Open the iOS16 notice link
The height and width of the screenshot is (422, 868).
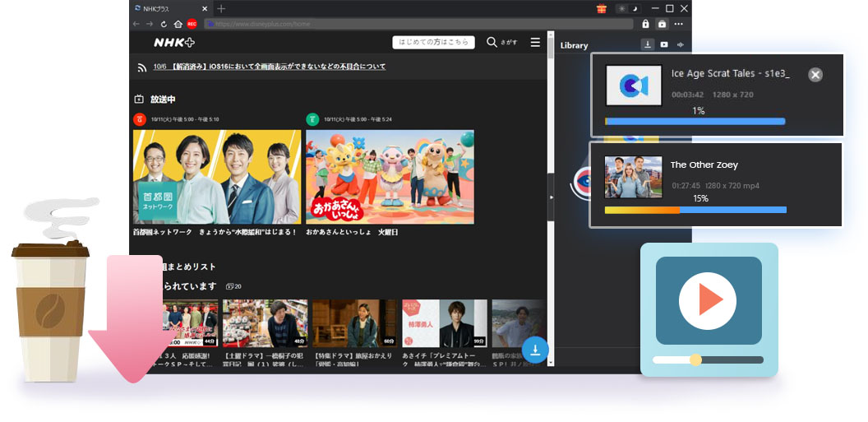(270, 67)
